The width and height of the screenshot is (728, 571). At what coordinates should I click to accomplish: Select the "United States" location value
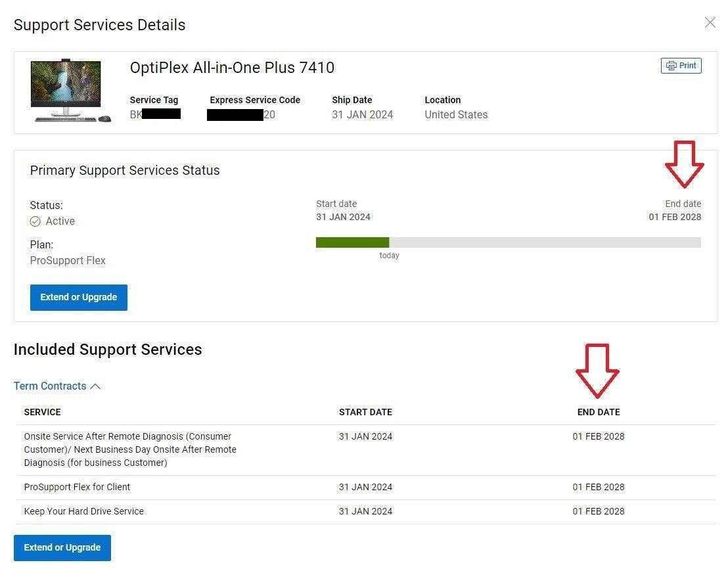(456, 115)
